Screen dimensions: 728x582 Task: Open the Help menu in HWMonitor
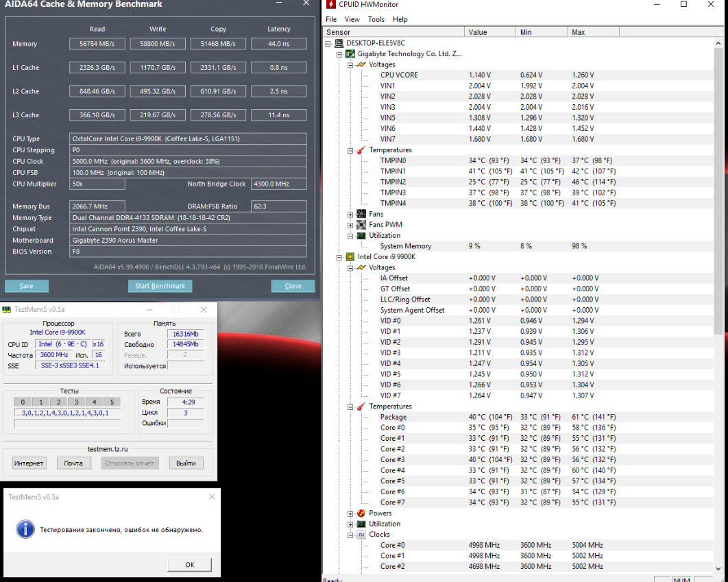click(x=400, y=19)
